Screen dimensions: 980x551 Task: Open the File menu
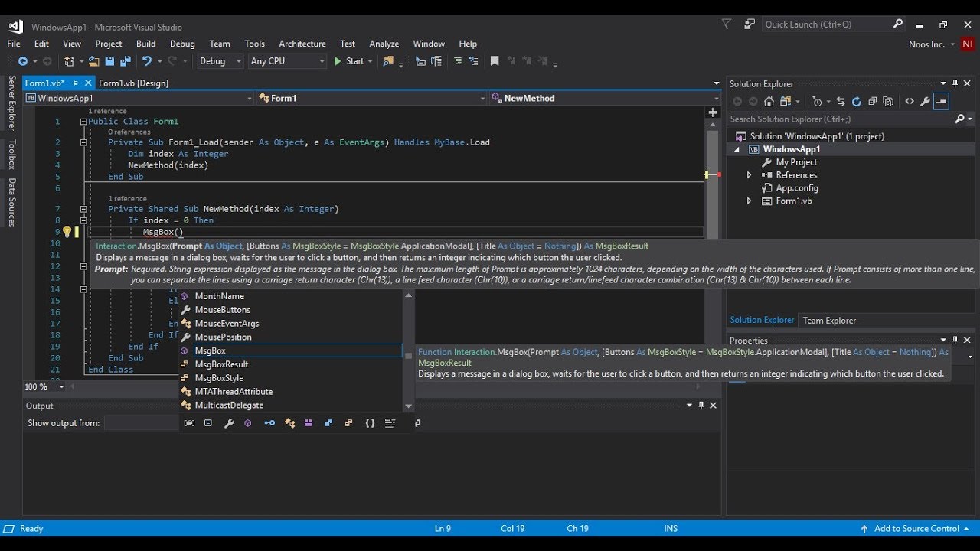[x=14, y=44]
